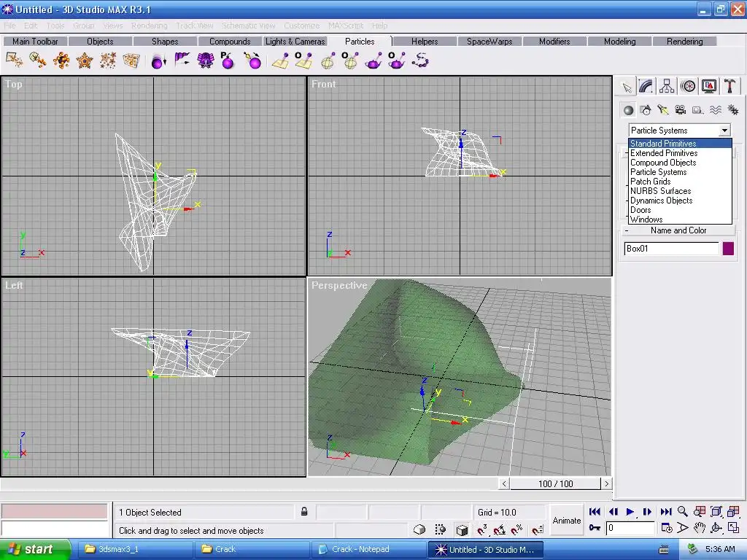Switch to the SpaceWarps shelf tab
Viewport: 747px width, 560px height.
(x=489, y=42)
